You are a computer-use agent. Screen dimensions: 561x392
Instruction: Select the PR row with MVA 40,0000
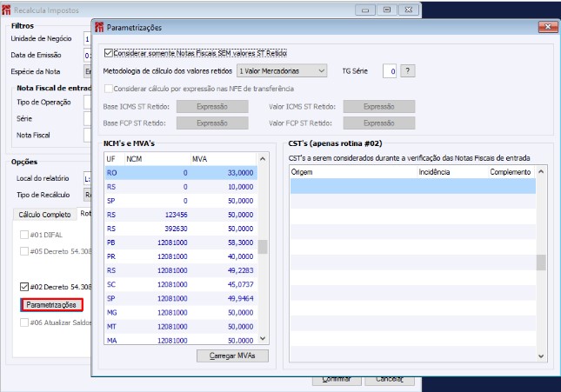[181, 256]
